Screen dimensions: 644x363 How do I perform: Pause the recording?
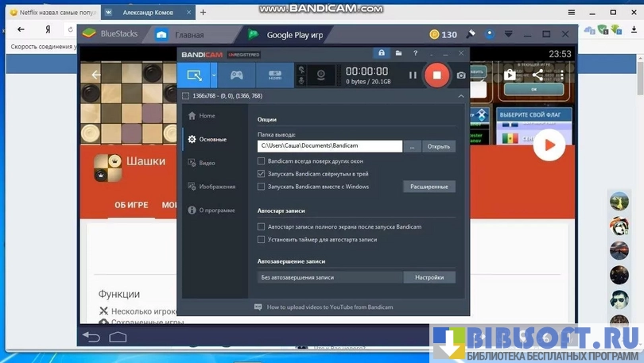pyautogui.click(x=412, y=75)
